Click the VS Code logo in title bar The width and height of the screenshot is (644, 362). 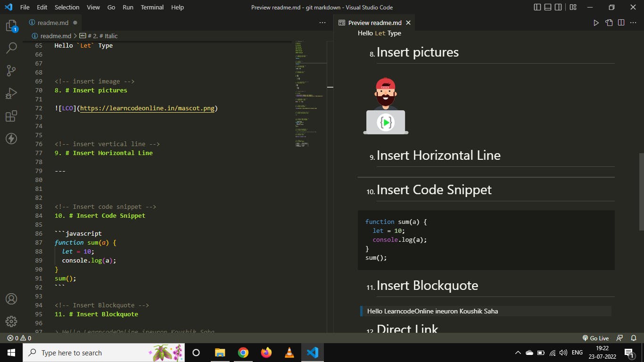[8, 7]
